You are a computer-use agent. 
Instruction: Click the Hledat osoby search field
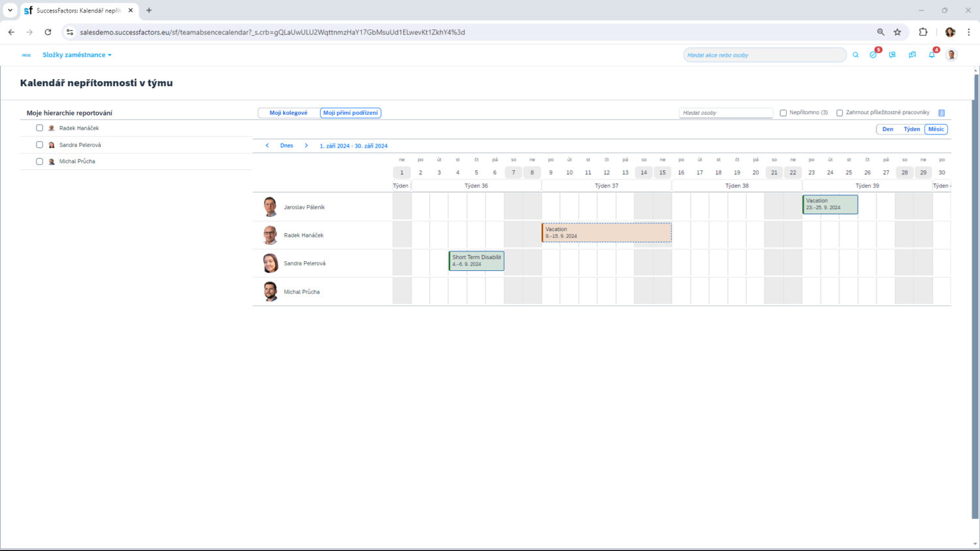(725, 113)
